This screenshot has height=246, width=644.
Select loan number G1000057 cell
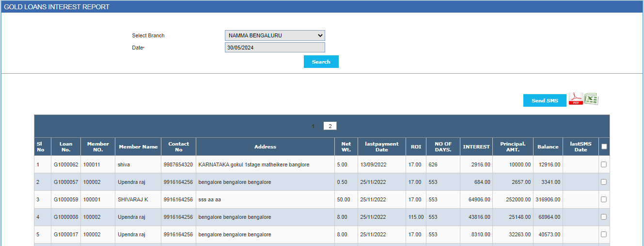66,182
